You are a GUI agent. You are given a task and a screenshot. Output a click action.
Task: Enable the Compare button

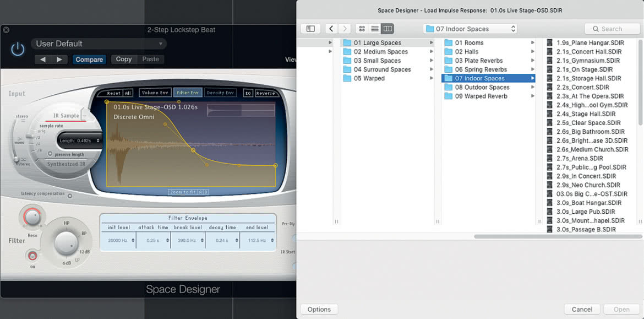(89, 60)
